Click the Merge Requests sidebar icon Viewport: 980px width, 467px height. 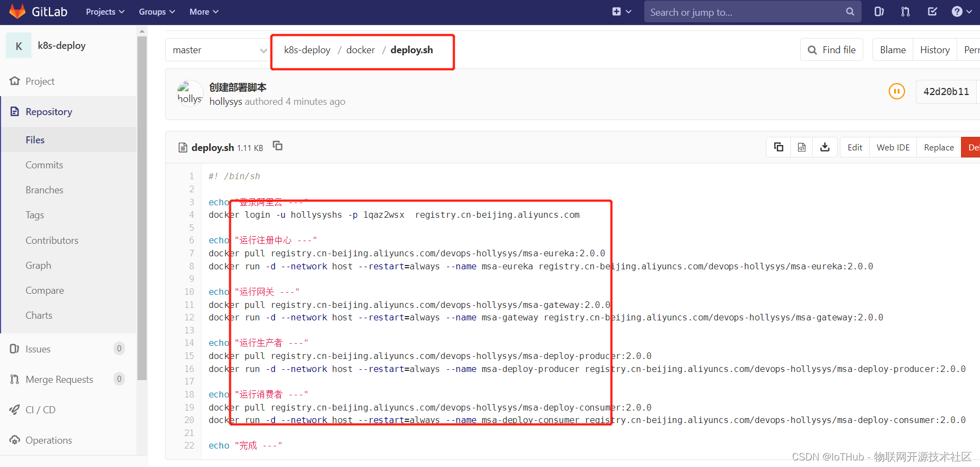(x=15, y=379)
